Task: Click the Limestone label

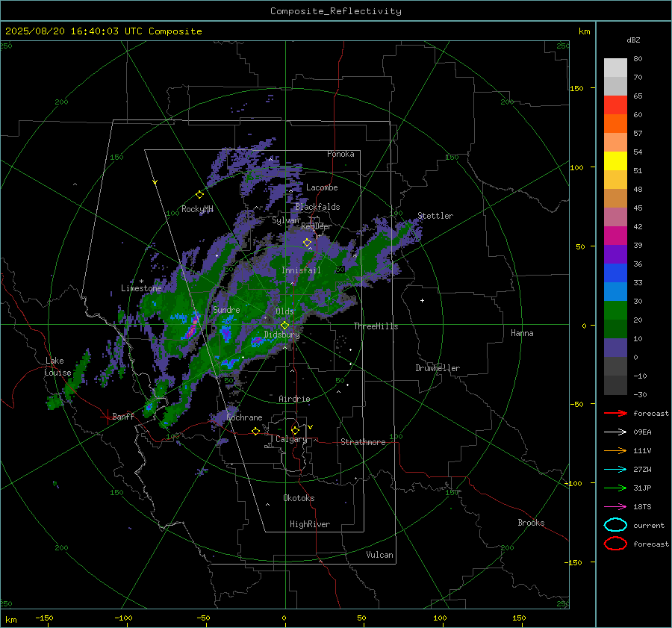Action: pyautogui.click(x=141, y=288)
